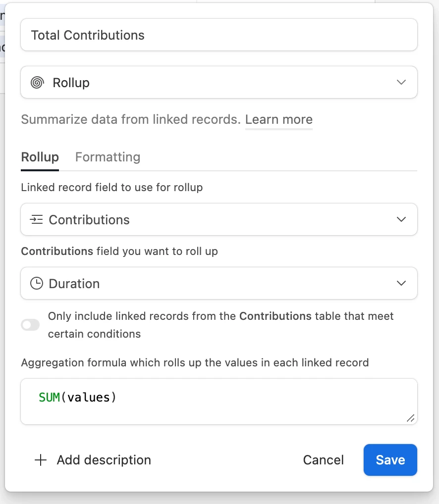Click the clock icon beside Duration

pyautogui.click(x=37, y=284)
